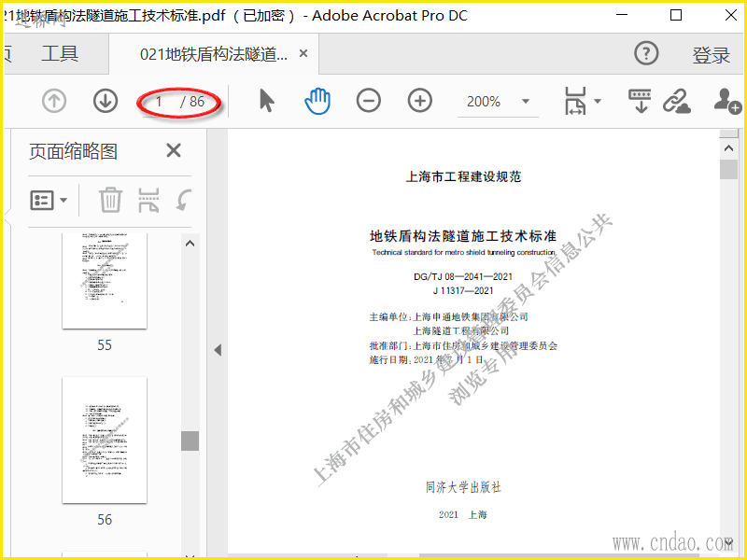
Task: Click the code J 11317—2021
Action: pyautogui.click(x=463, y=290)
